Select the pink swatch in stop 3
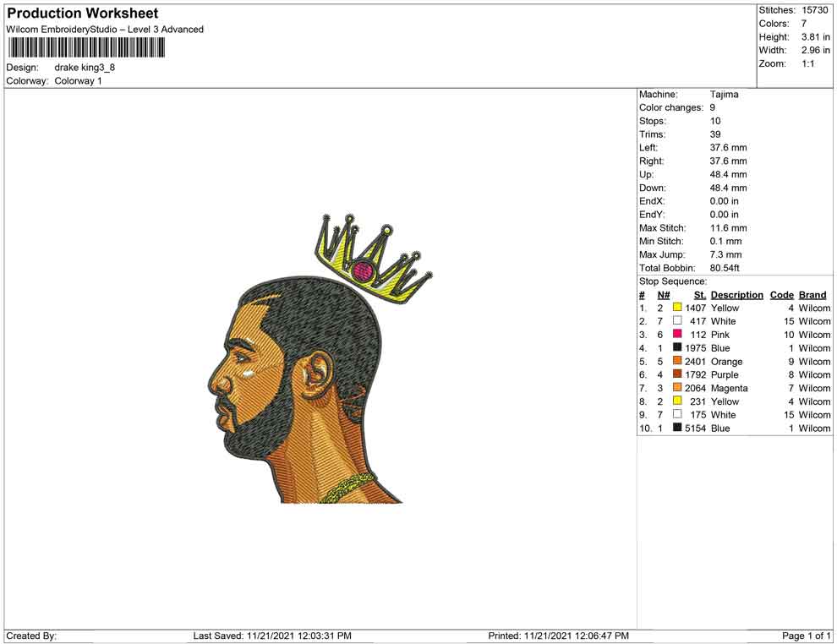Image resolution: width=837 pixels, height=644 pixels. [x=677, y=334]
